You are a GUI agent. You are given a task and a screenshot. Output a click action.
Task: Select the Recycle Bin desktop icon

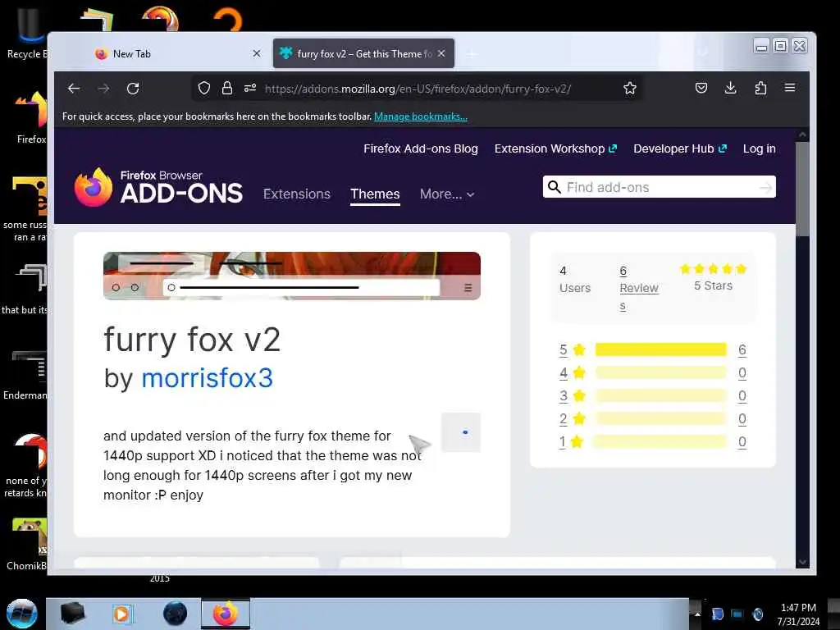[x=27, y=33]
